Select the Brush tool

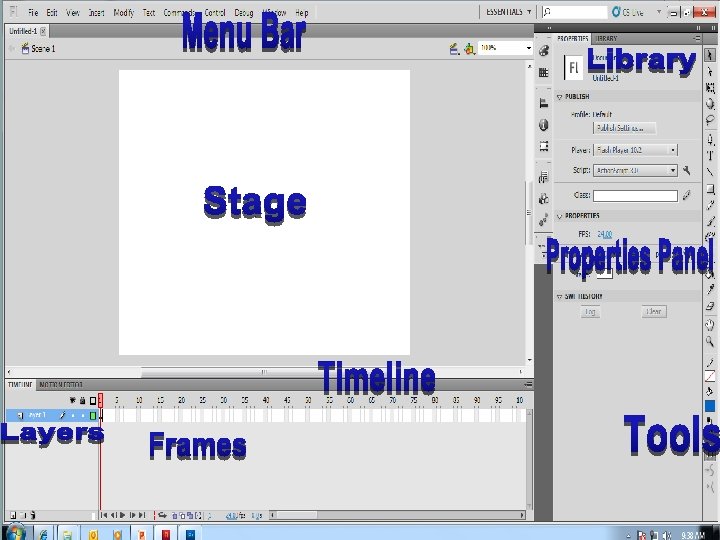[710, 221]
